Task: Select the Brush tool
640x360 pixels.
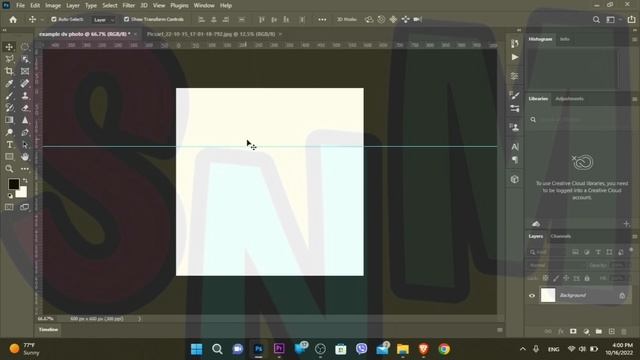Action: tap(9, 96)
